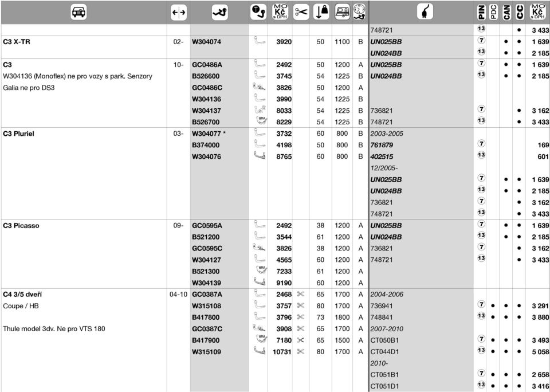Click the scissors icon in B417900 row
This screenshot has width=550, height=392.
(x=301, y=340)
